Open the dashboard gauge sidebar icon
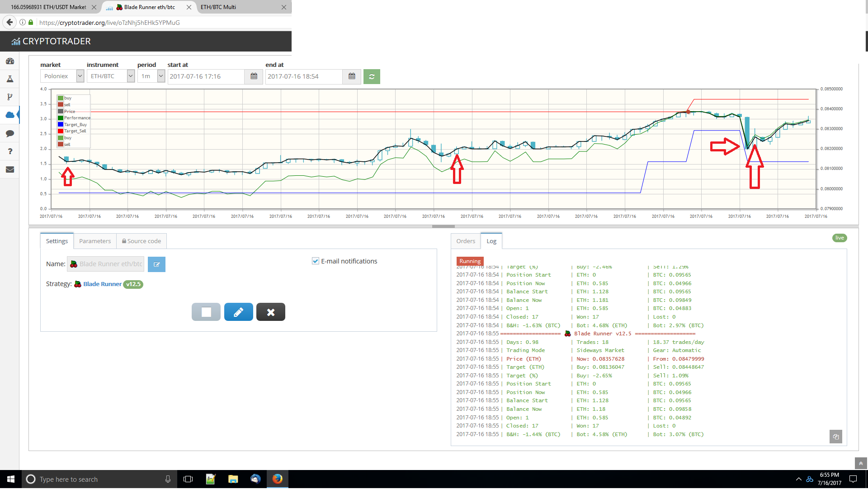The image size is (868, 489). [10, 61]
